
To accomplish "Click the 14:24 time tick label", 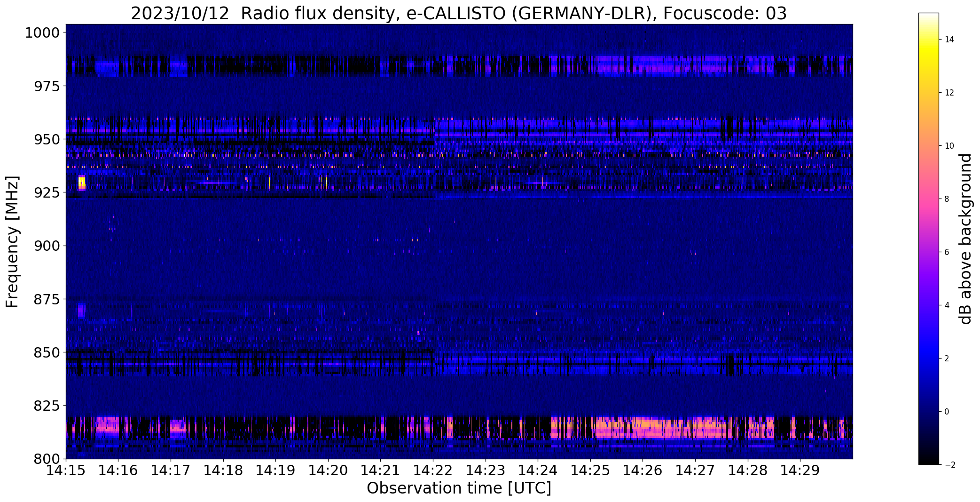I will pos(538,470).
